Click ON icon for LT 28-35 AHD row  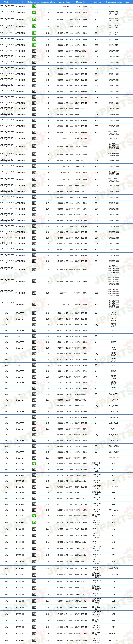point(34,469)
